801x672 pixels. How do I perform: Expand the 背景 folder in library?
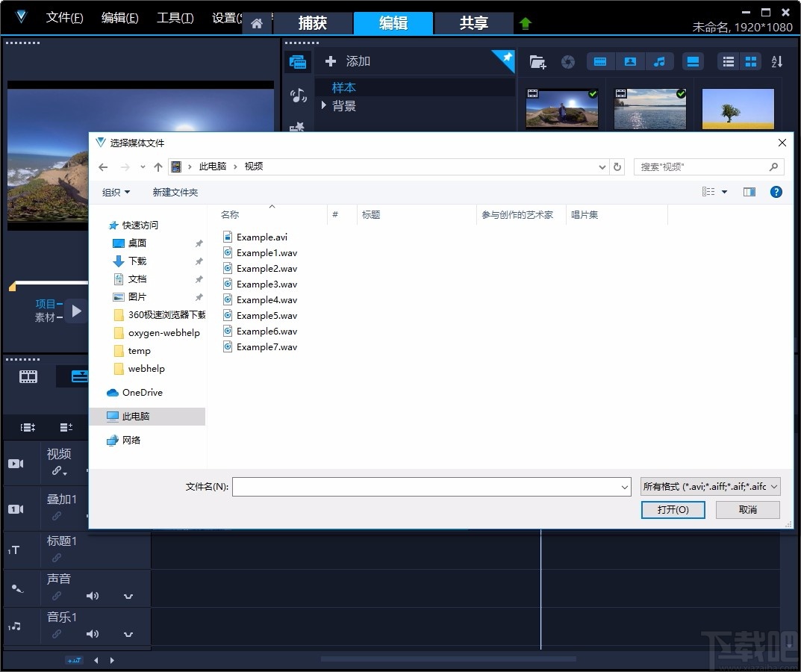(x=324, y=106)
